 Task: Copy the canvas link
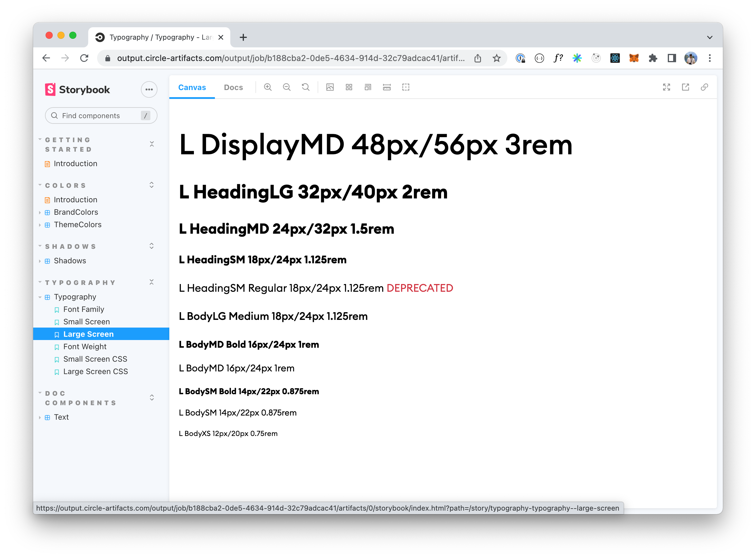[x=704, y=87]
